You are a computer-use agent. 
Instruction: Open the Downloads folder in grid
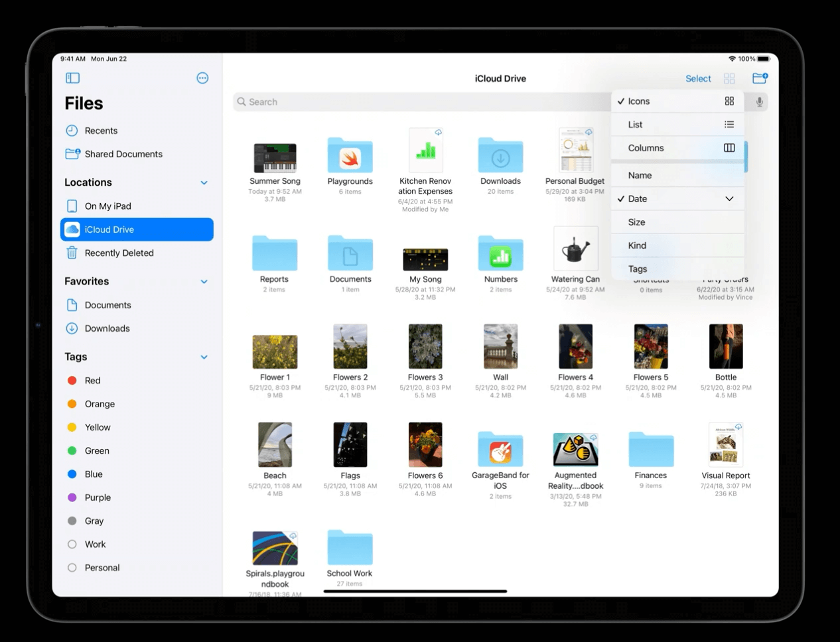500,155
